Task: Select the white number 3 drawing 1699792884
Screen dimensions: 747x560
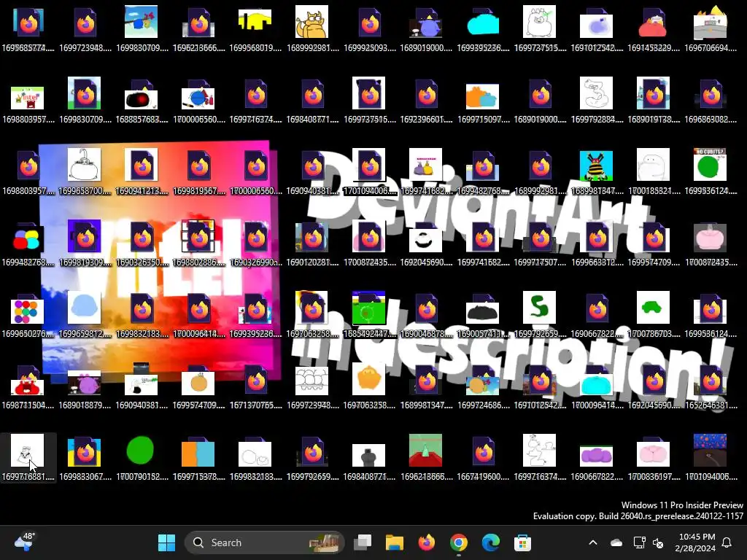Action: click(x=596, y=100)
